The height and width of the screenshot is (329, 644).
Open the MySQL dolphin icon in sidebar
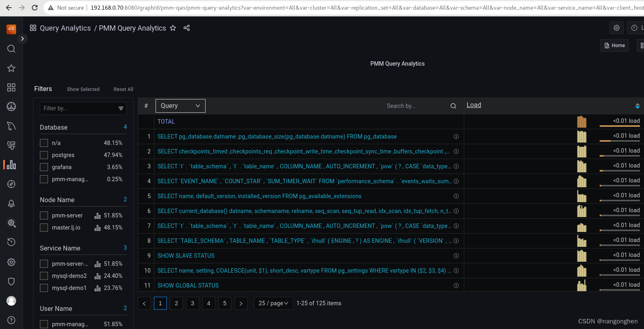[11, 126]
